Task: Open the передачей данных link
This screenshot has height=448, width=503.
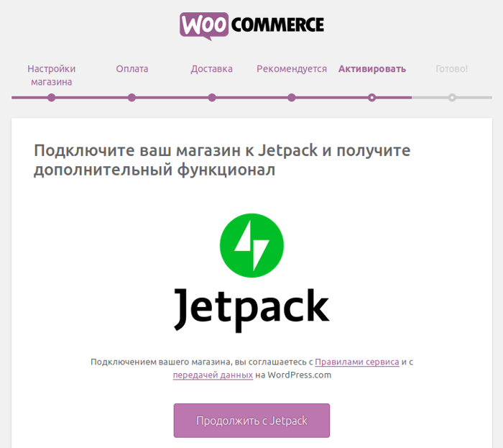Action: point(213,375)
